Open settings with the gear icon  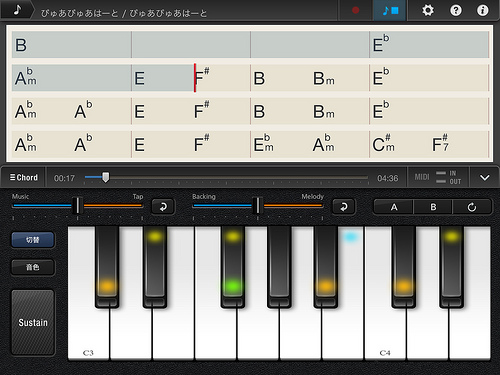coord(428,10)
